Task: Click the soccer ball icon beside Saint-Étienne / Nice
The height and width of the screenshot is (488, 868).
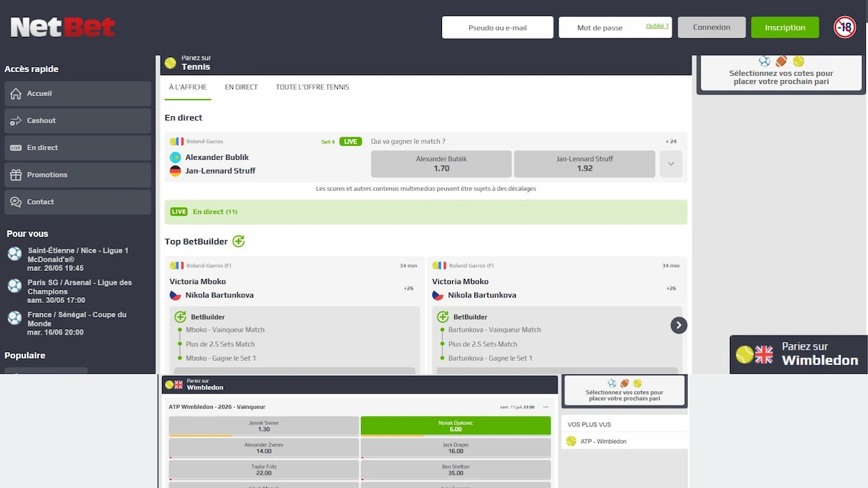Action: tap(14, 254)
